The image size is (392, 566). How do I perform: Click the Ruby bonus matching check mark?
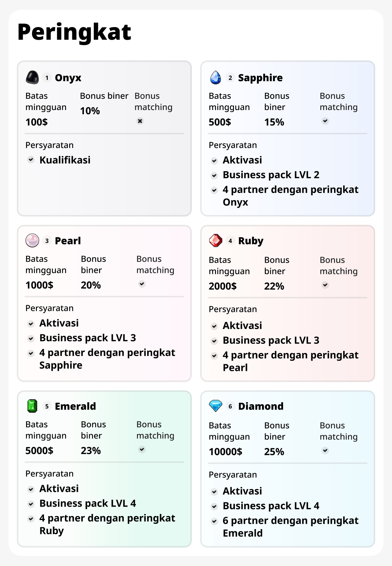pos(325,285)
